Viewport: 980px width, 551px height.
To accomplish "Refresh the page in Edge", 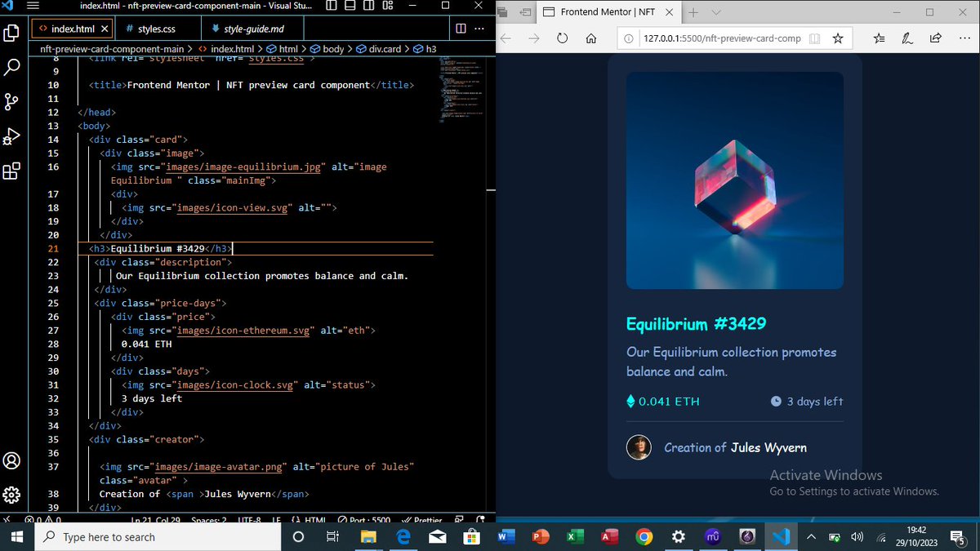I will [562, 38].
